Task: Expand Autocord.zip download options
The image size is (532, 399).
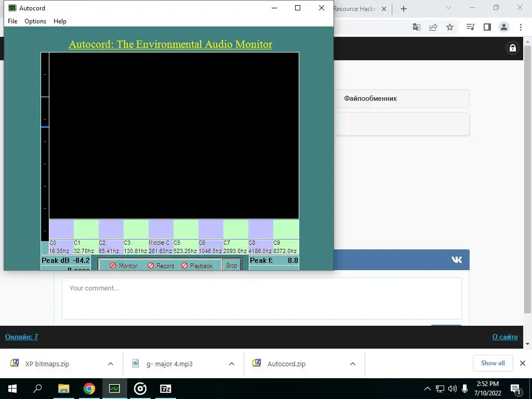Action: [x=353, y=364]
